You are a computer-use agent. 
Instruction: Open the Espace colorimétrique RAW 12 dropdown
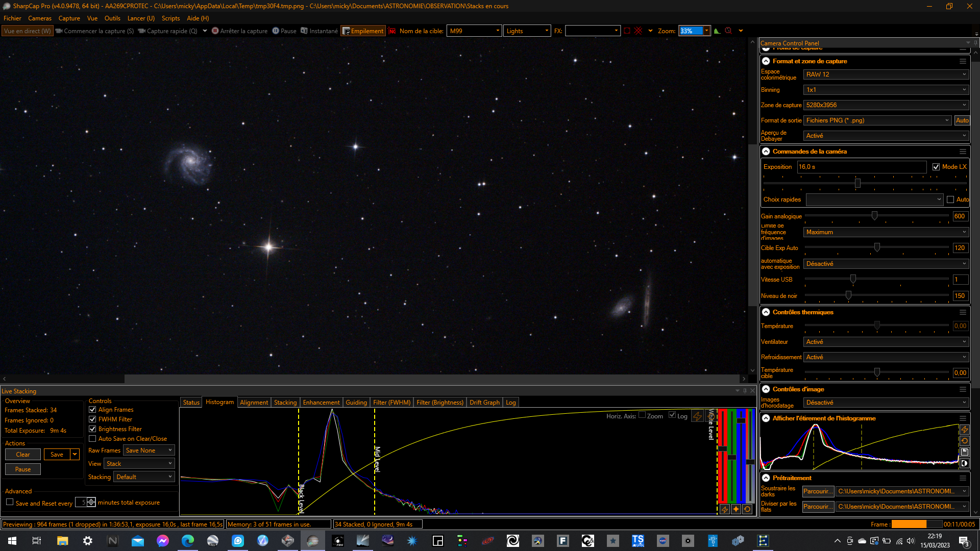[886, 74]
